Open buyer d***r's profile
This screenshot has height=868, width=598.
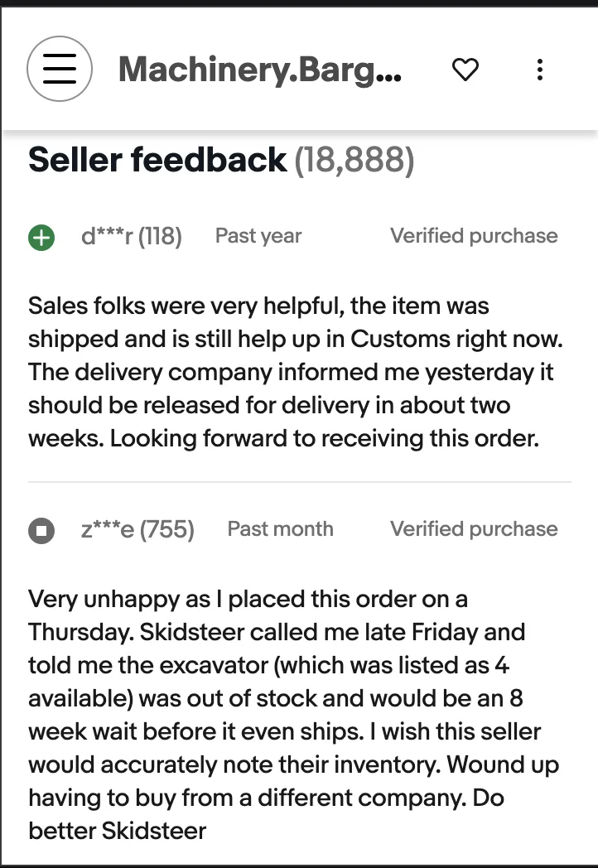pyautogui.click(x=105, y=236)
